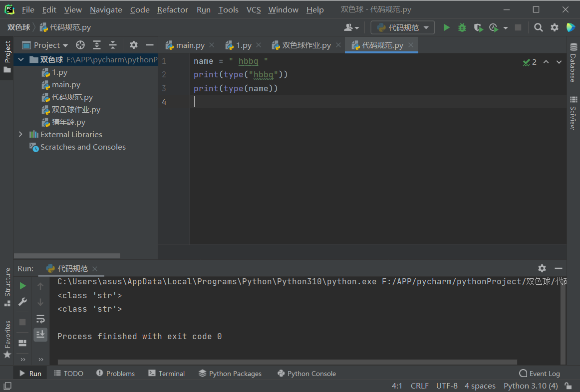Screen dimensions: 580x392
Task: Open IDE settings gear in top toolbar
Action: [555, 27]
